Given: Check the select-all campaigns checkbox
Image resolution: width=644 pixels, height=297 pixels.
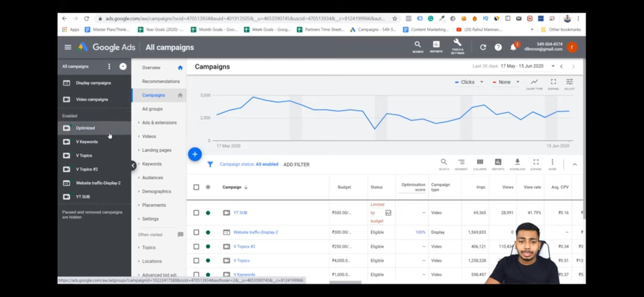Looking at the screenshot, I should [196, 187].
